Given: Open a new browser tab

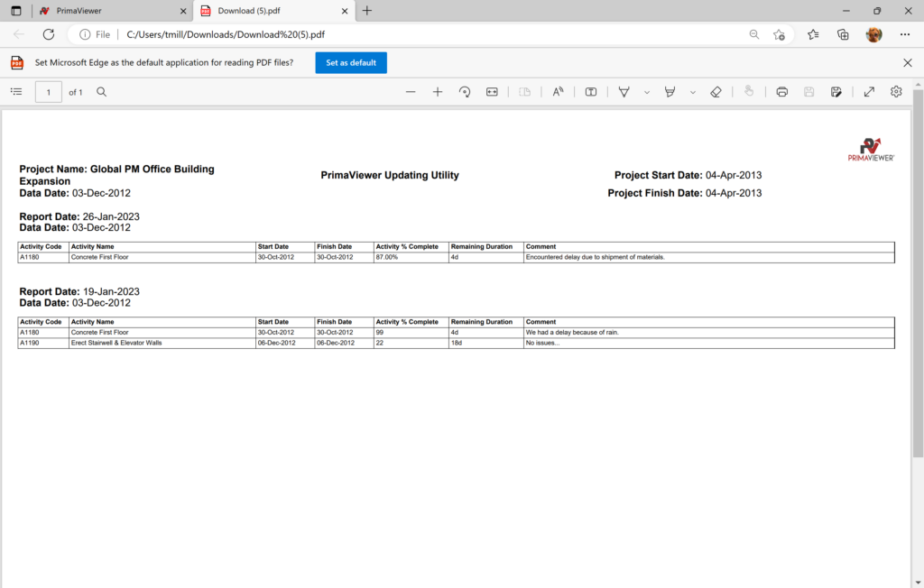Looking at the screenshot, I should point(367,11).
